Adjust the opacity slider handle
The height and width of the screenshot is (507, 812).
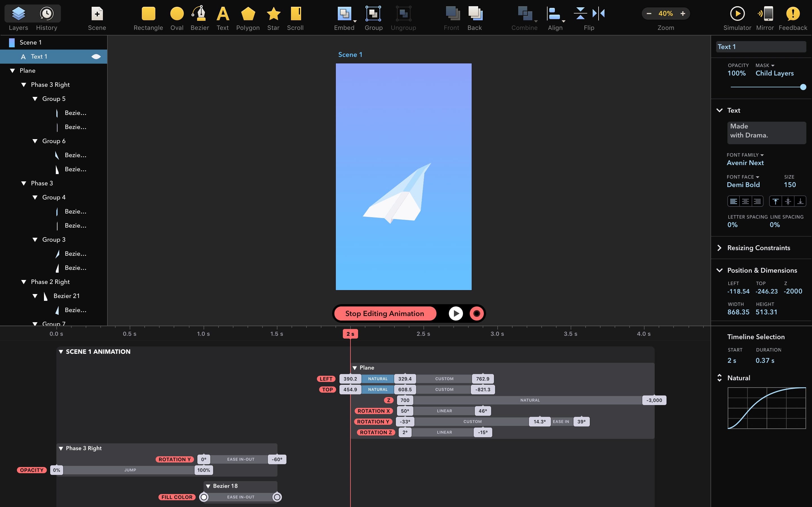[x=803, y=87]
